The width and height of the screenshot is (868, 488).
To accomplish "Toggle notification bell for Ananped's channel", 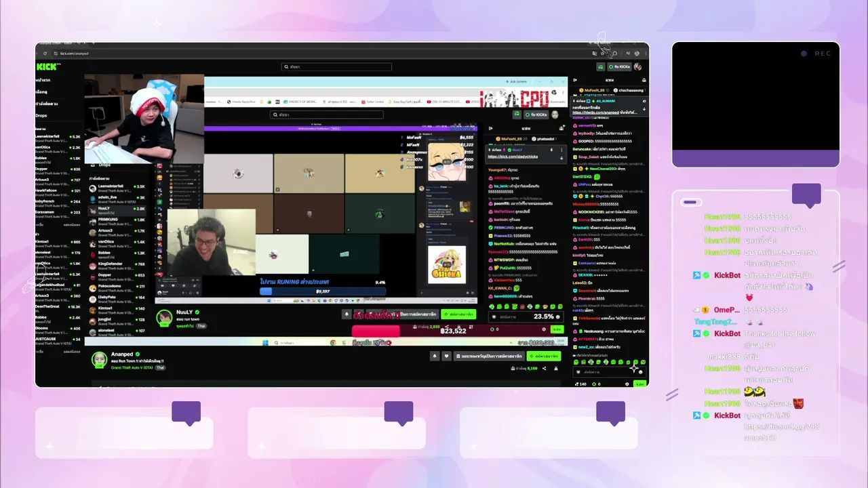I will tap(435, 356).
